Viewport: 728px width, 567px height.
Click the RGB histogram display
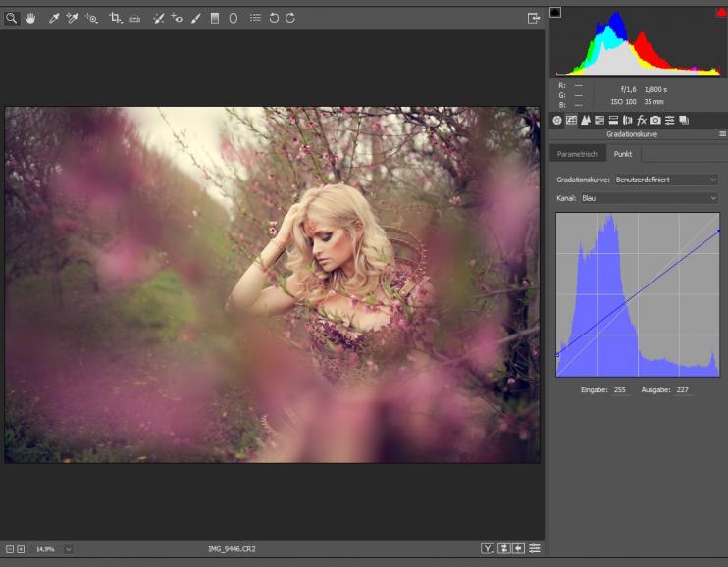[x=638, y=42]
